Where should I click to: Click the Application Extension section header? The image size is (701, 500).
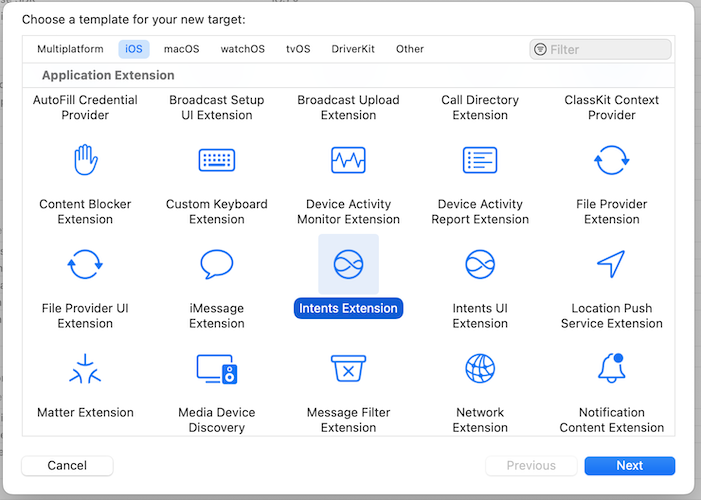(108, 75)
